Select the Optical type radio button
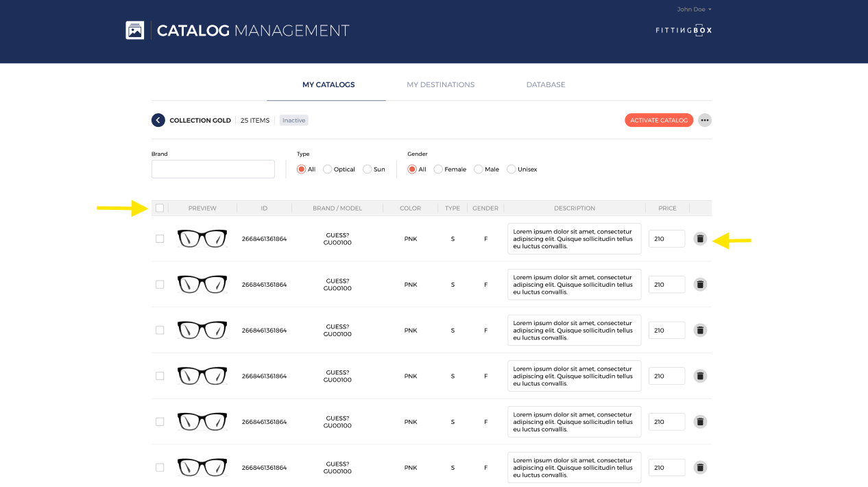 (327, 169)
